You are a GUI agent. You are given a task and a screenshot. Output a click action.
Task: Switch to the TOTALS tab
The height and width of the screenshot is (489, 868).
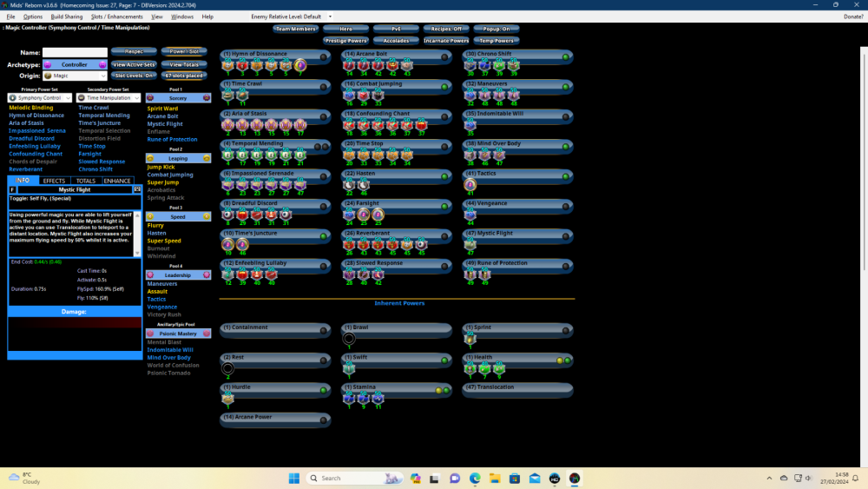pyautogui.click(x=86, y=181)
